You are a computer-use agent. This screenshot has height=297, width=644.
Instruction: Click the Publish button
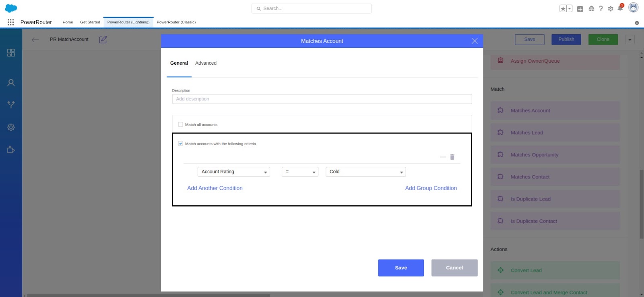point(566,39)
